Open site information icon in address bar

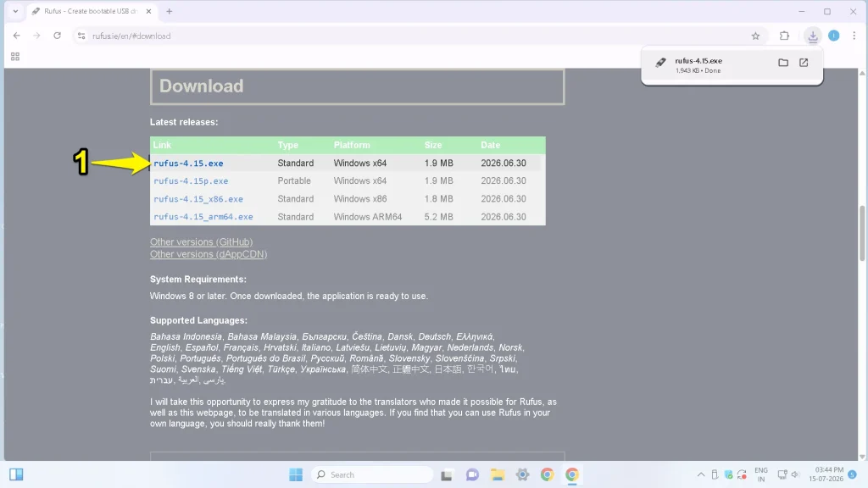click(x=81, y=36)
